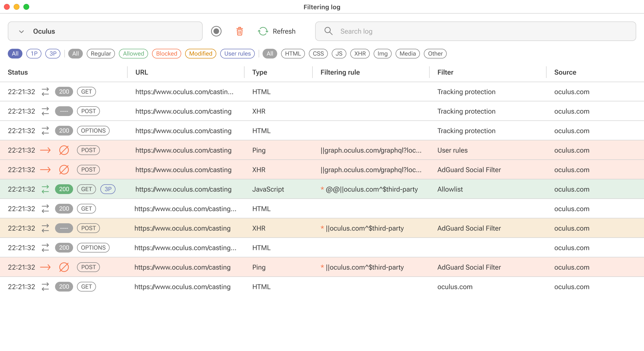Open URL ending in castin... in first row
Image resolution: width=644 pixels, height=351 pixels.
[x=184, y=92]
